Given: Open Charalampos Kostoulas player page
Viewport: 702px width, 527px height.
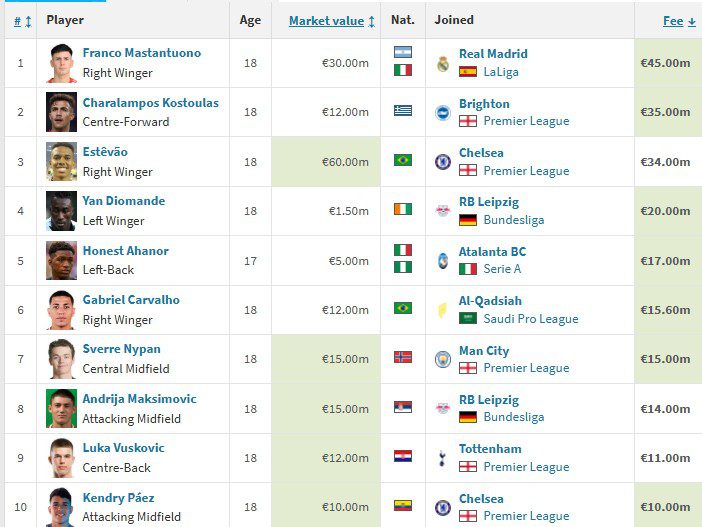Looking at the screenshot, I should tap(150, 103).
